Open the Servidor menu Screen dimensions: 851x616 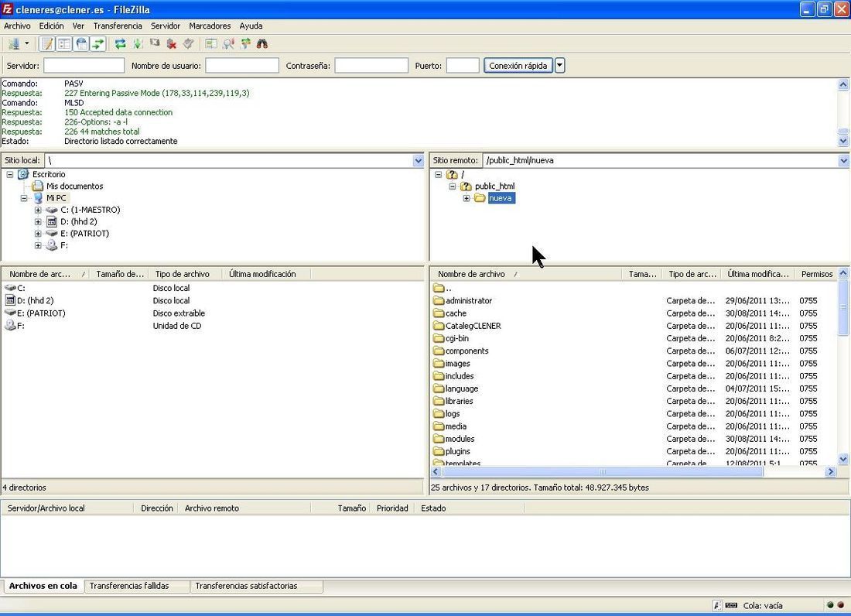click(165, 26)
